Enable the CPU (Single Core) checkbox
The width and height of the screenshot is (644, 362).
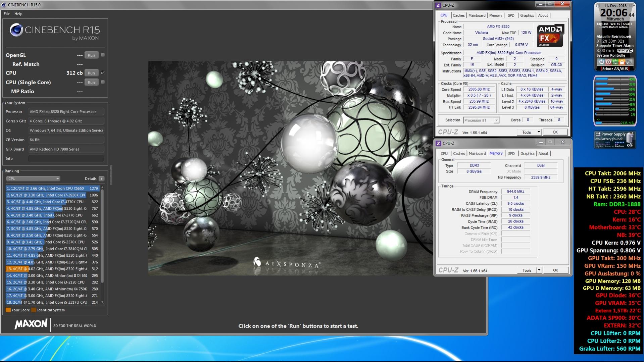pos(103,82)
